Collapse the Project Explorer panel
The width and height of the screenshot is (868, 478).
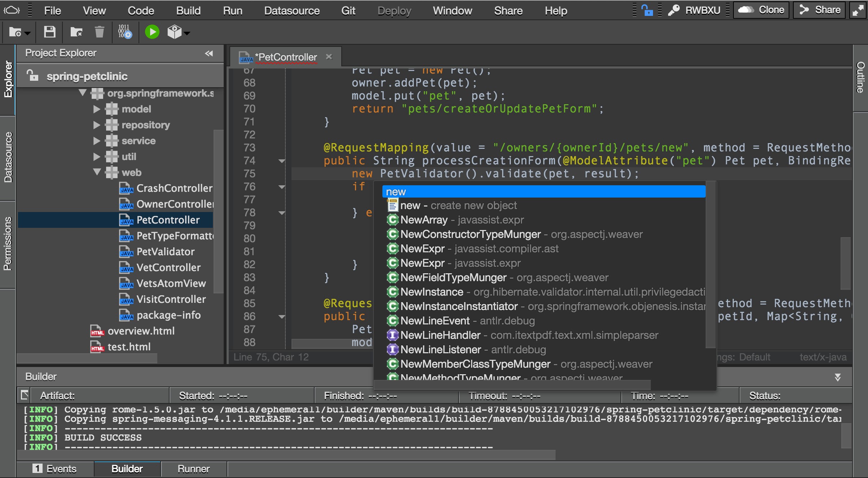(x=209, y=53)
